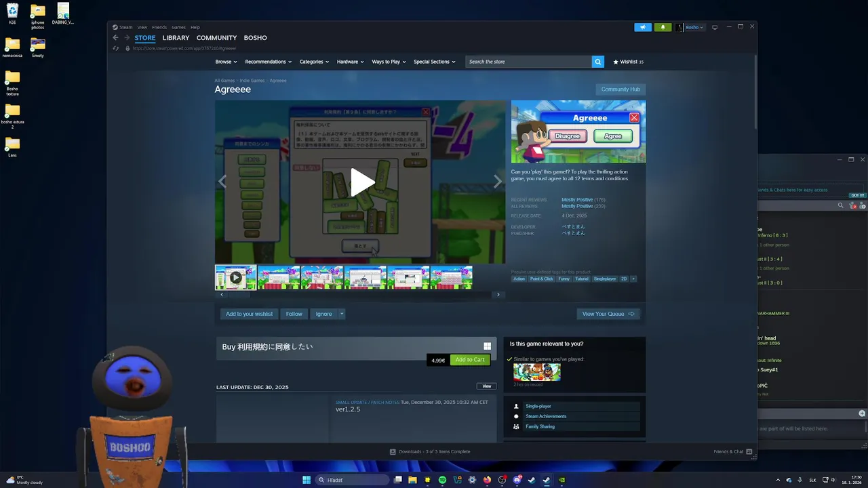Open the Friends menu
868x488 pixels.
(159, 27)
